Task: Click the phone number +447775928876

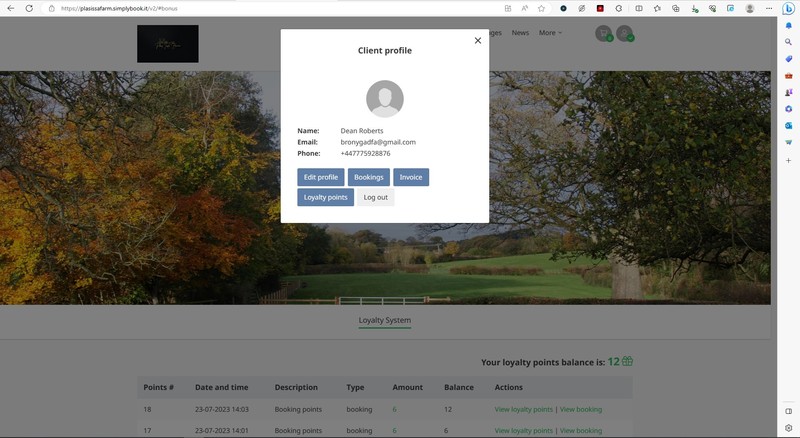Action: pyautogui.click(x=365, y=153)
